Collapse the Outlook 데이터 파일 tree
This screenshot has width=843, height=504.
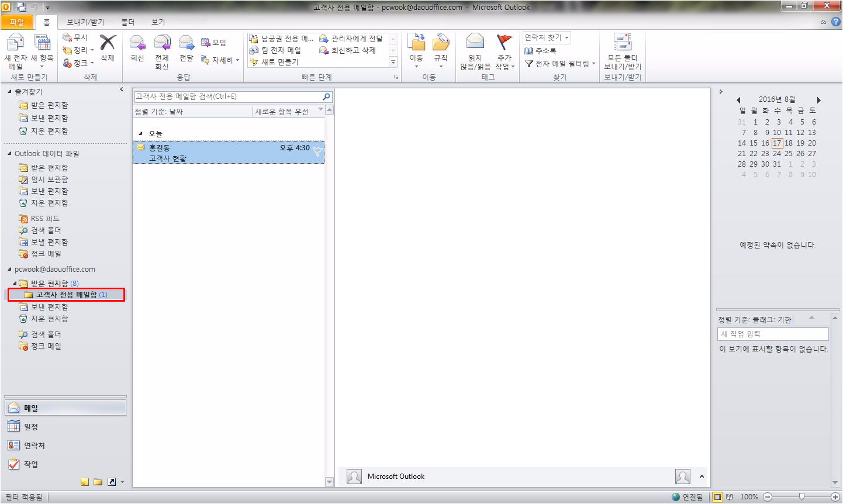coord(9,154)
